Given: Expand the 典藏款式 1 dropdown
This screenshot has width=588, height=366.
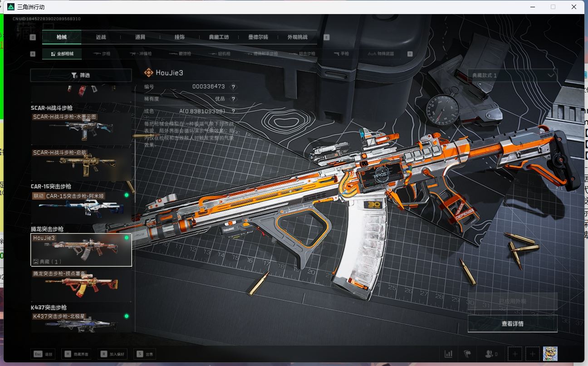Looking at the screenshot, I should pyautogui.click(x=512, y=75).
